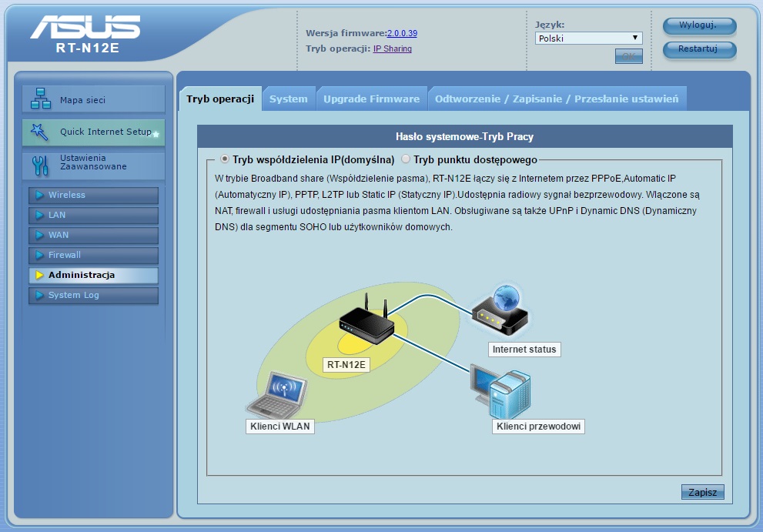Launch Quick Internet Setup

point(93,132)
